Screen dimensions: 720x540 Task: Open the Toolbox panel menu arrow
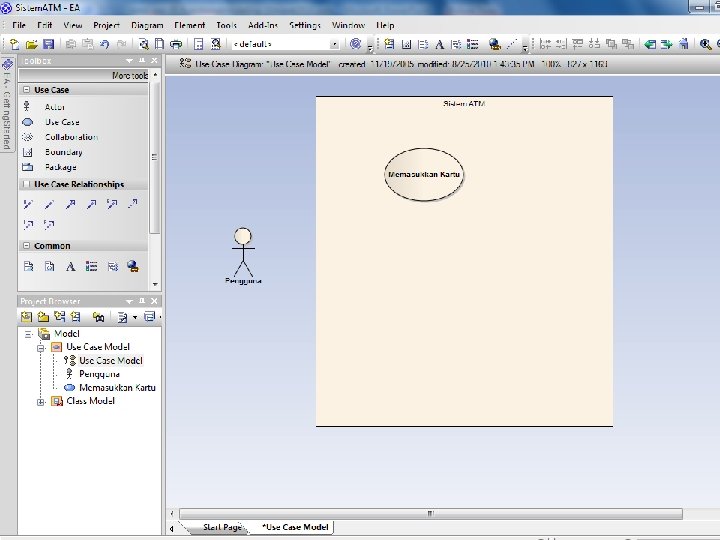pyautogui.click(x=129, y=61)
